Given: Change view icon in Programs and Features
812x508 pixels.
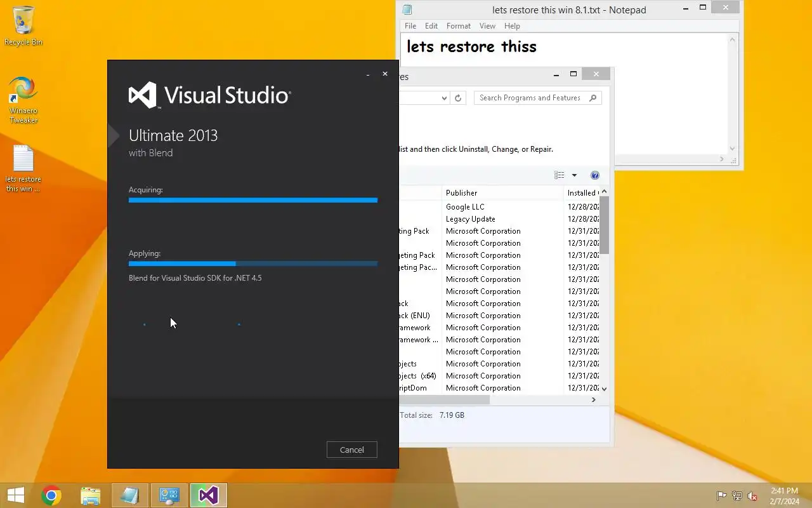Looking at the screenshot, I should pyautogui.click(x=559, y=175).
